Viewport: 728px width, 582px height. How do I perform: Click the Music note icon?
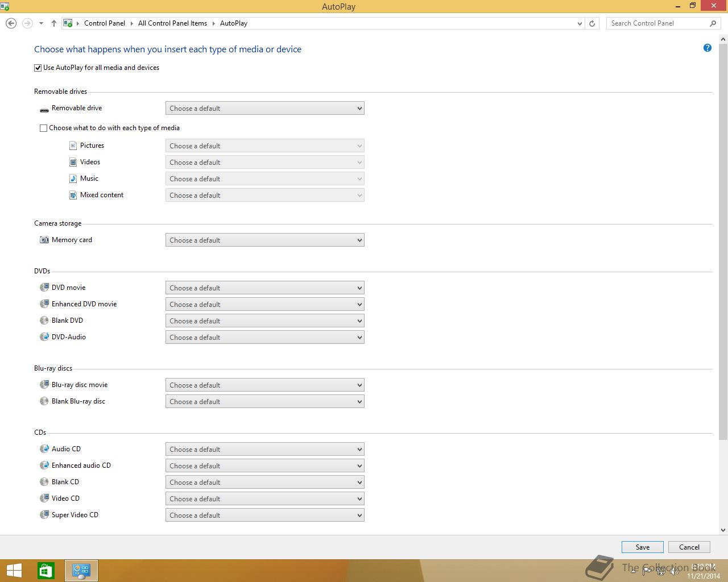pyautogui.click(x=73, y=178)
